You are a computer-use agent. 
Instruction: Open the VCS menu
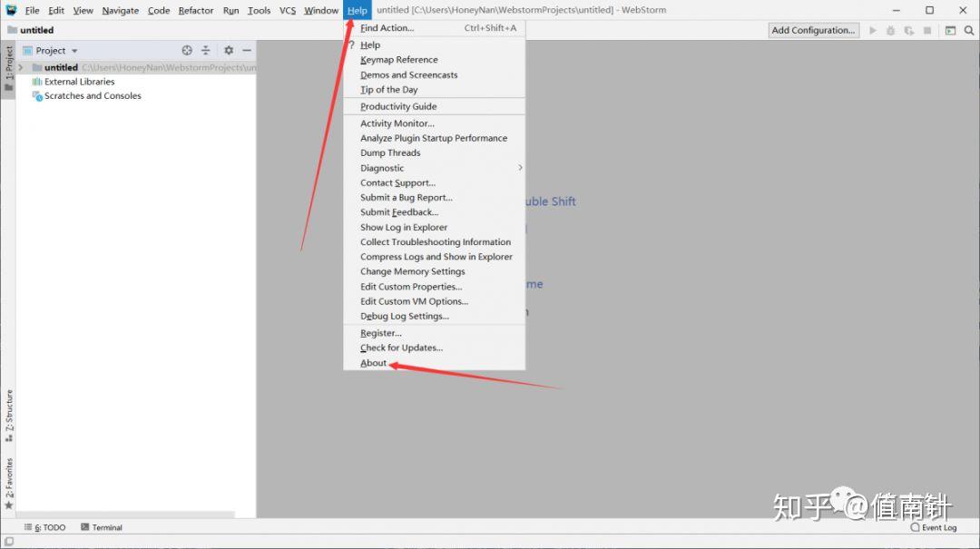(x=288, y=10)
